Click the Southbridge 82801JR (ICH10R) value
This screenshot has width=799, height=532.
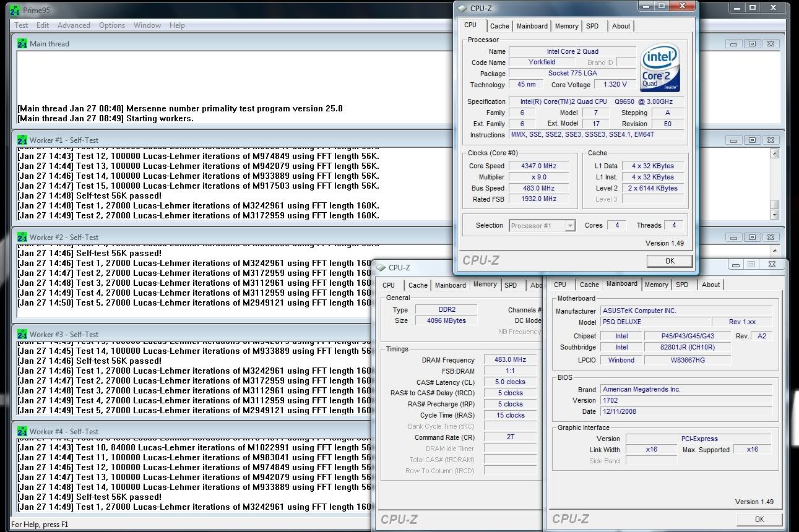click(687, 348)
